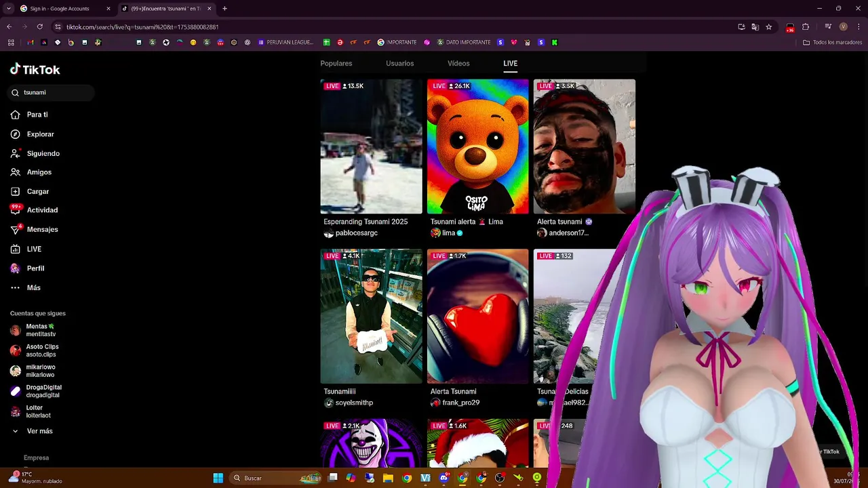Open anderson17 profile link

click(x=568, y=233)
